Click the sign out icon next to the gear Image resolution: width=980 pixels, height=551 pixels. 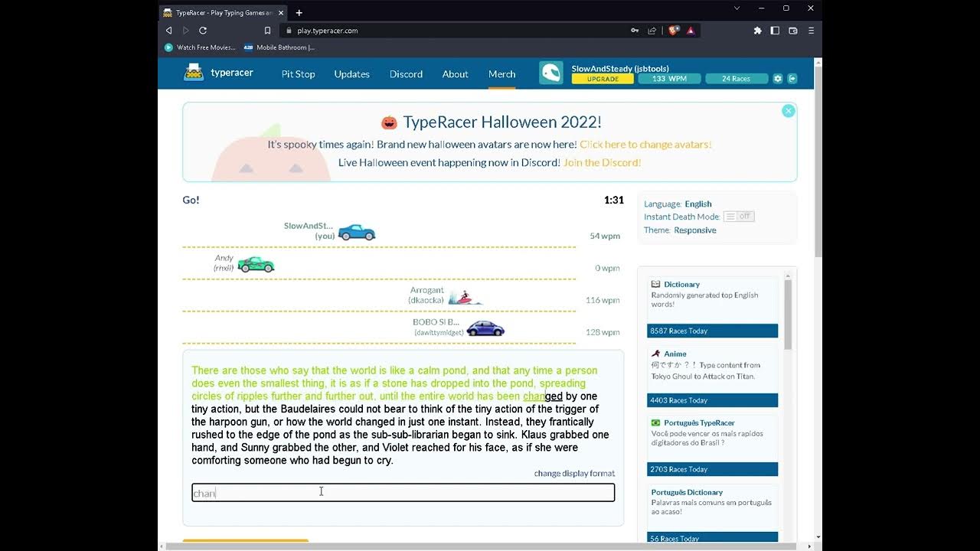click(792, 78)
